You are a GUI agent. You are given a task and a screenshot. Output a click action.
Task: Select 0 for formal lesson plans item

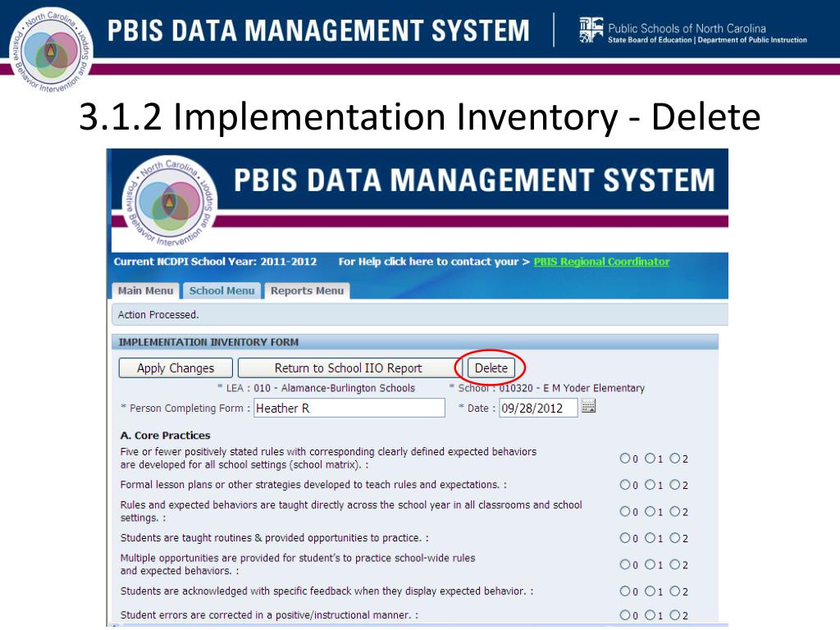coord(624,484)
